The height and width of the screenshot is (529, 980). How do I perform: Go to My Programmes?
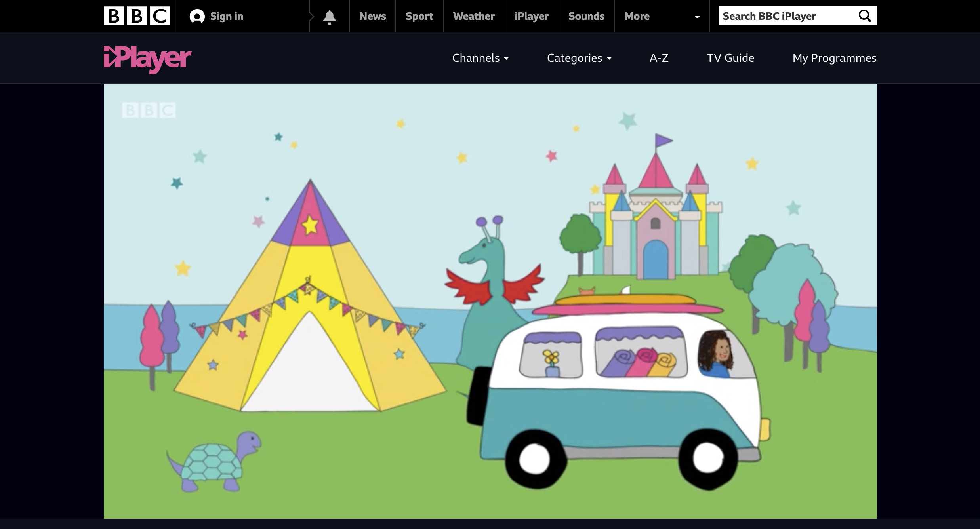[x=834, y=58]
